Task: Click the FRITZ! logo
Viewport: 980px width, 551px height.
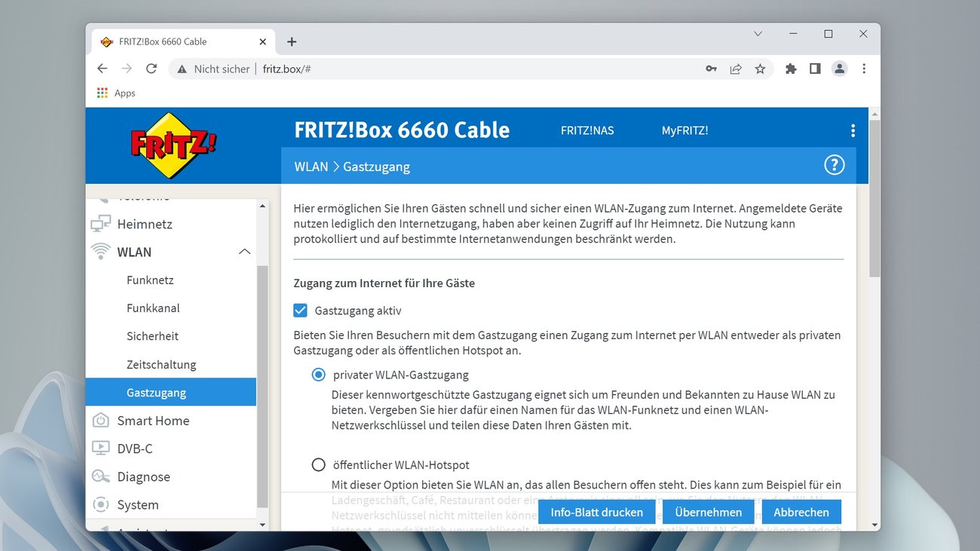Action: (172, 143)
